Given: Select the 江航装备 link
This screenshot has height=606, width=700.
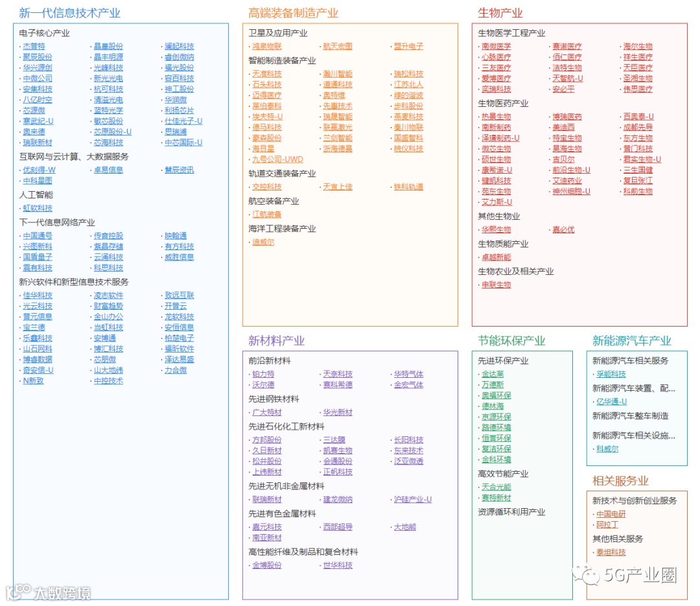Looking at the screenshot, I should (x=267, y=215).
